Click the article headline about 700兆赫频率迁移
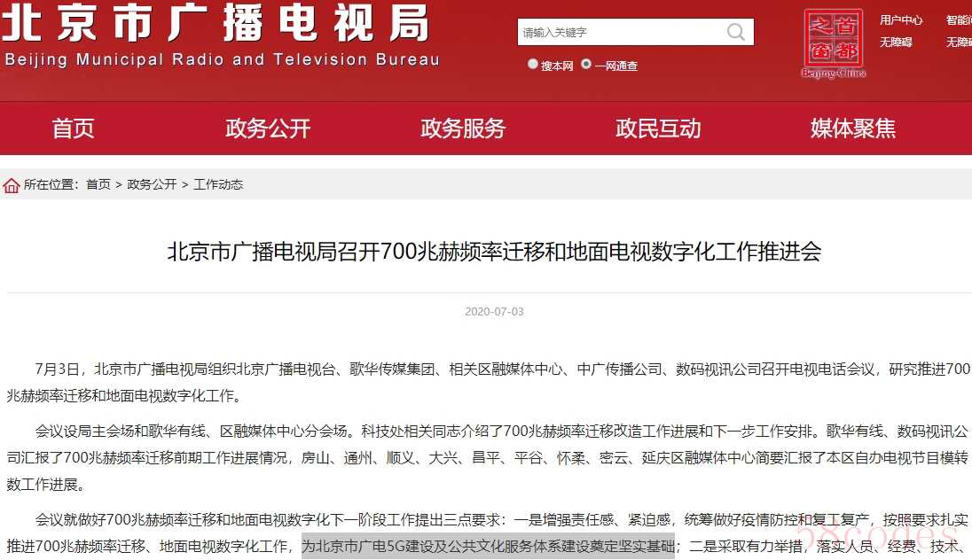972x560 pixels. [x=494, y=252]
